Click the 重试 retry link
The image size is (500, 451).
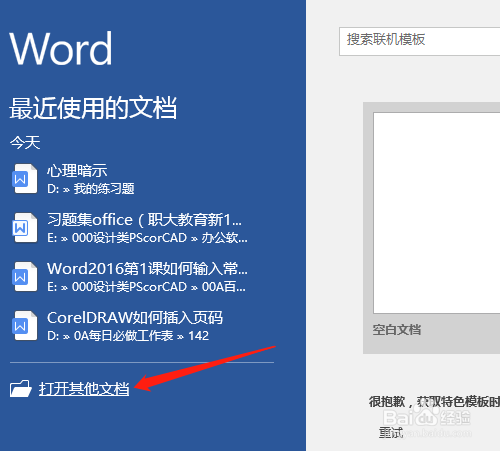tap(391, 433)
